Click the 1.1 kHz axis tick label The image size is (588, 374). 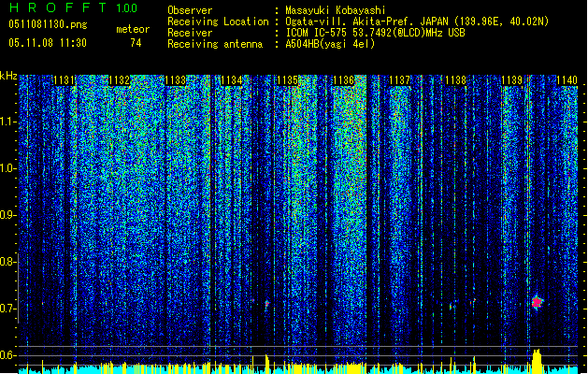pos(7,122)
